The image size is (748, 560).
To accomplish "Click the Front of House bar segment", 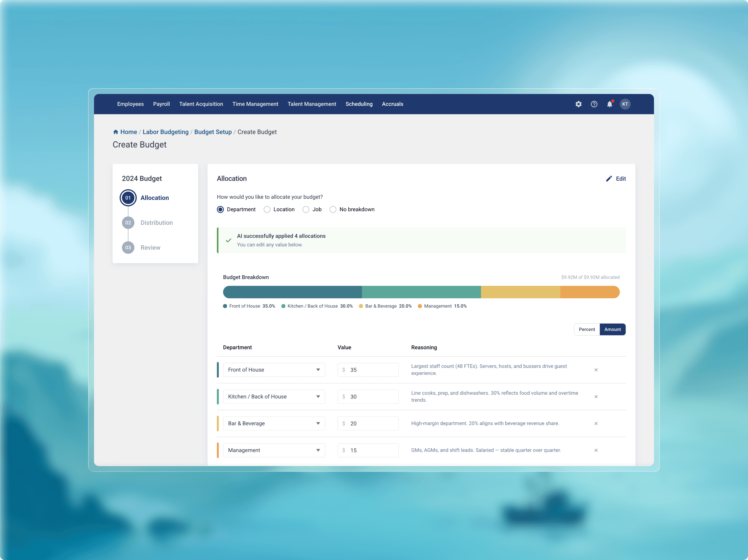I will tap(292, 292).
